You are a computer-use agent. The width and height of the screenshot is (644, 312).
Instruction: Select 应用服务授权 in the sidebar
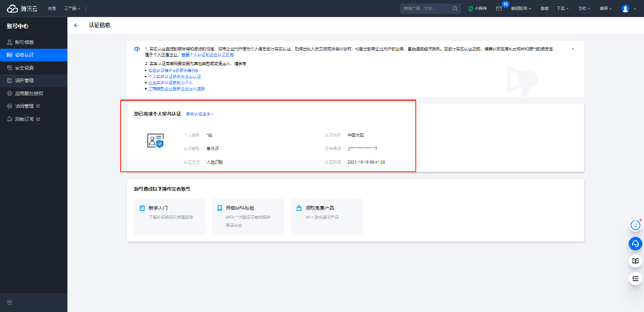tap(34, 93)
